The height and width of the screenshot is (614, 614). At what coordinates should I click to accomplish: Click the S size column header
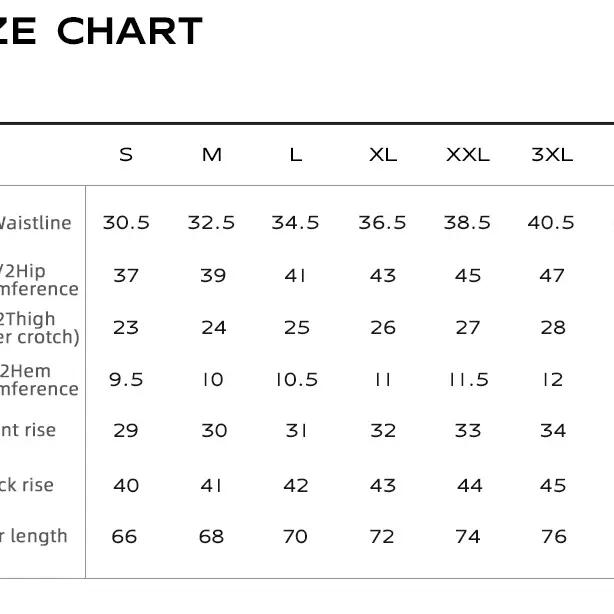126,155
